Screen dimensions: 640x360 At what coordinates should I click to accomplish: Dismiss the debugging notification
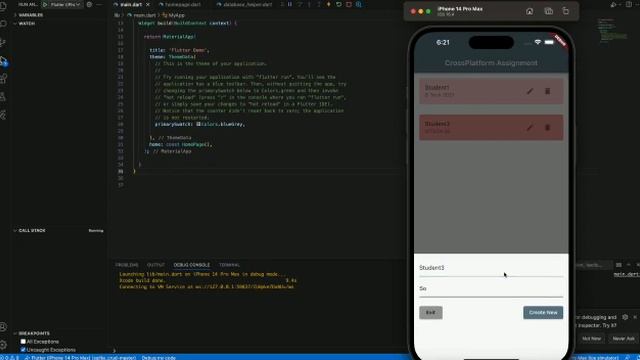click(635, 317)
